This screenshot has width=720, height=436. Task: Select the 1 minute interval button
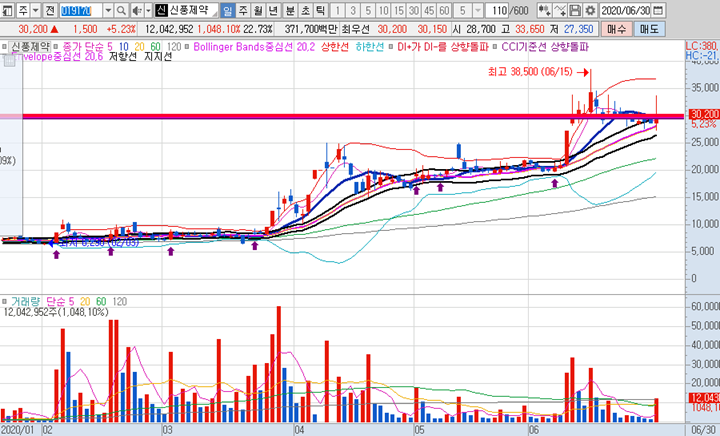[338, 10]
